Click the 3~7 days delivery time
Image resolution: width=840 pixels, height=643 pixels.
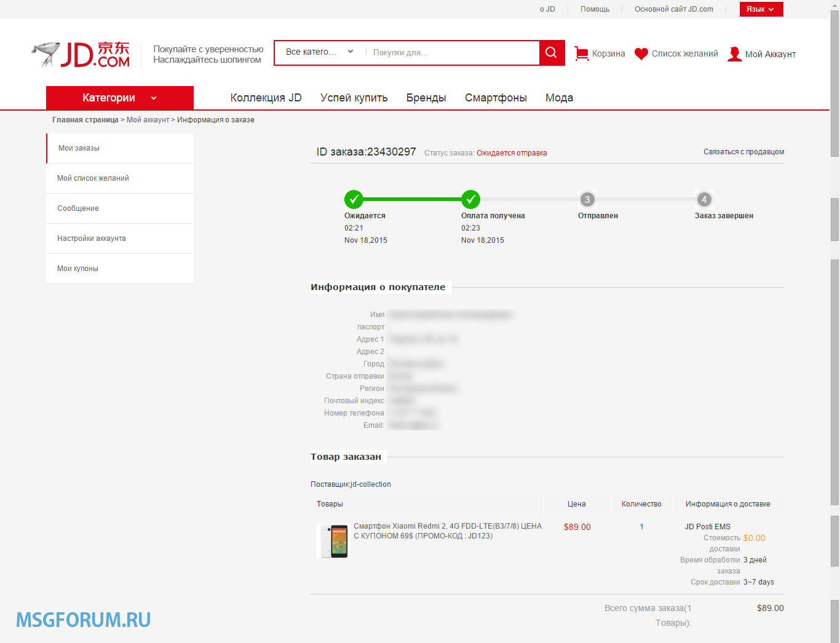click(759, 582)
